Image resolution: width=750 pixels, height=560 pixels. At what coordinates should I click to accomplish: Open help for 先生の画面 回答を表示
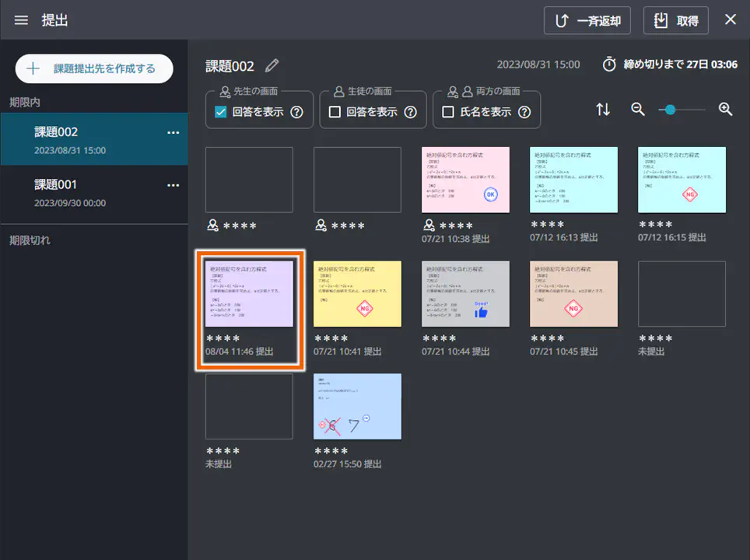click(x=296, y=112)
